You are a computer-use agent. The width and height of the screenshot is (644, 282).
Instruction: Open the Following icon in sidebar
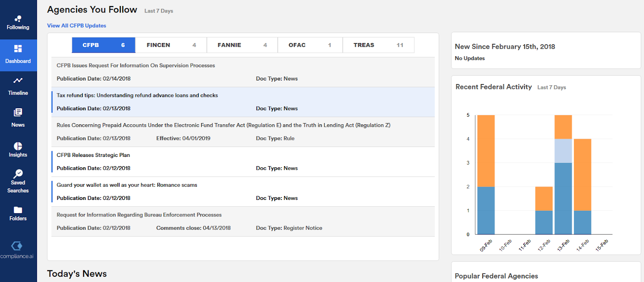tap(18, 19)
